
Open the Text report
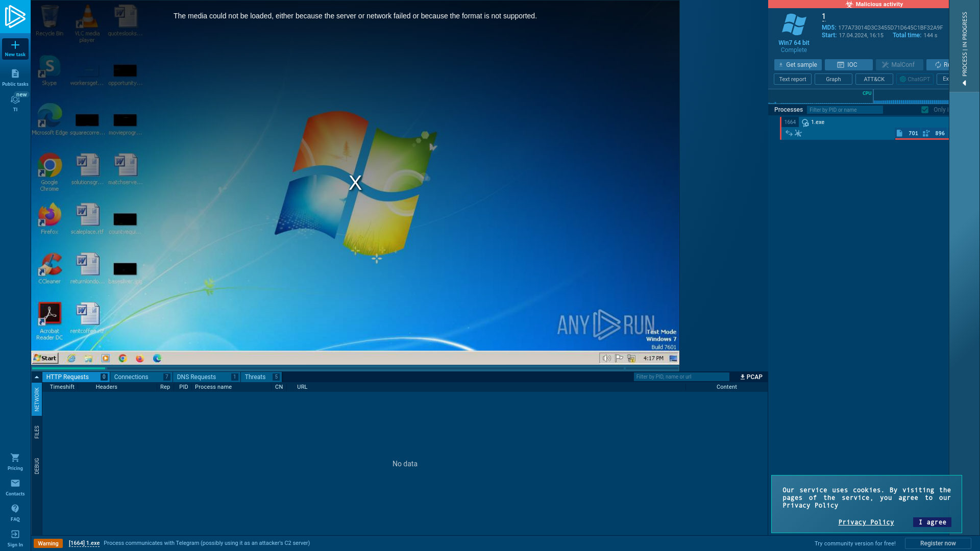793,79
